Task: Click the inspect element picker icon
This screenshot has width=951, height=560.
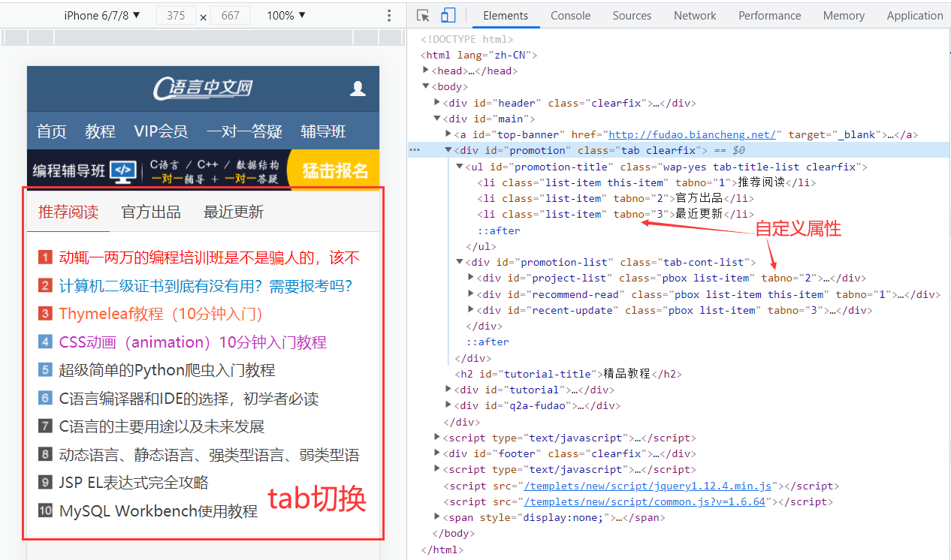Action: 423,15
